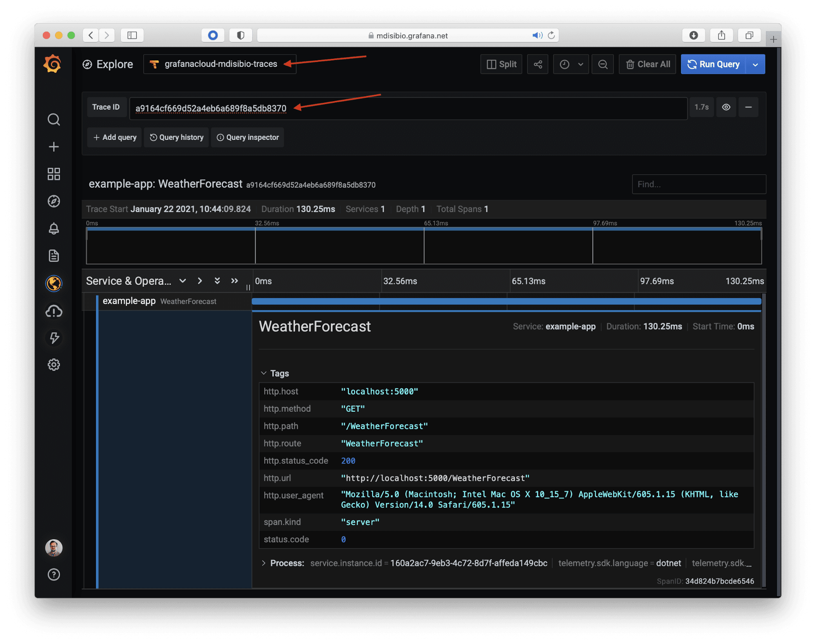Open the Dashboards grid icon
Image resolution: width=816 pixels, height=644 pixels.
click(x=53, y=174)
